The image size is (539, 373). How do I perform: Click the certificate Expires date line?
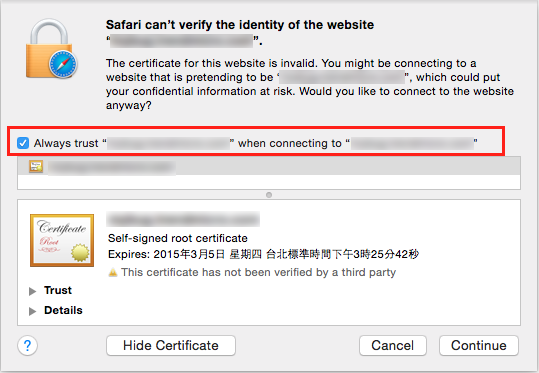coord(263,254)
